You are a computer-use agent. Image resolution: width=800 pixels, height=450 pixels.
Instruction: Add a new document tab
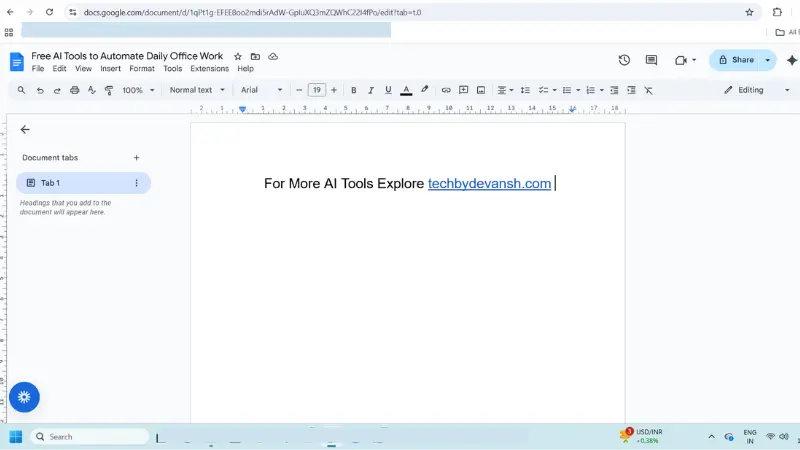pos(136,158)
